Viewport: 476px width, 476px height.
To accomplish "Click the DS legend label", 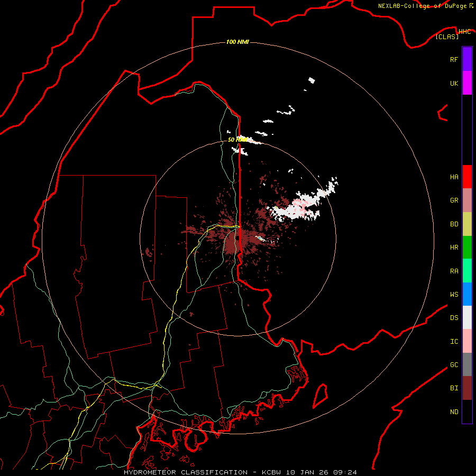I will pos(454,318).
